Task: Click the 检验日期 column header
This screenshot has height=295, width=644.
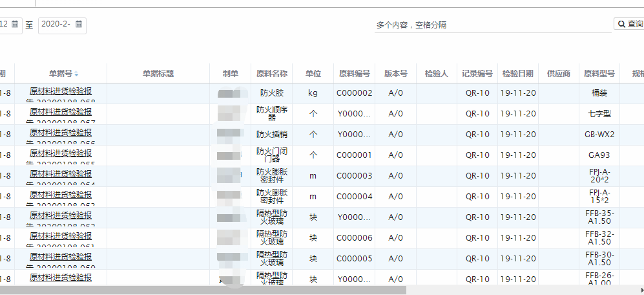Action: [x=517, y=74]
